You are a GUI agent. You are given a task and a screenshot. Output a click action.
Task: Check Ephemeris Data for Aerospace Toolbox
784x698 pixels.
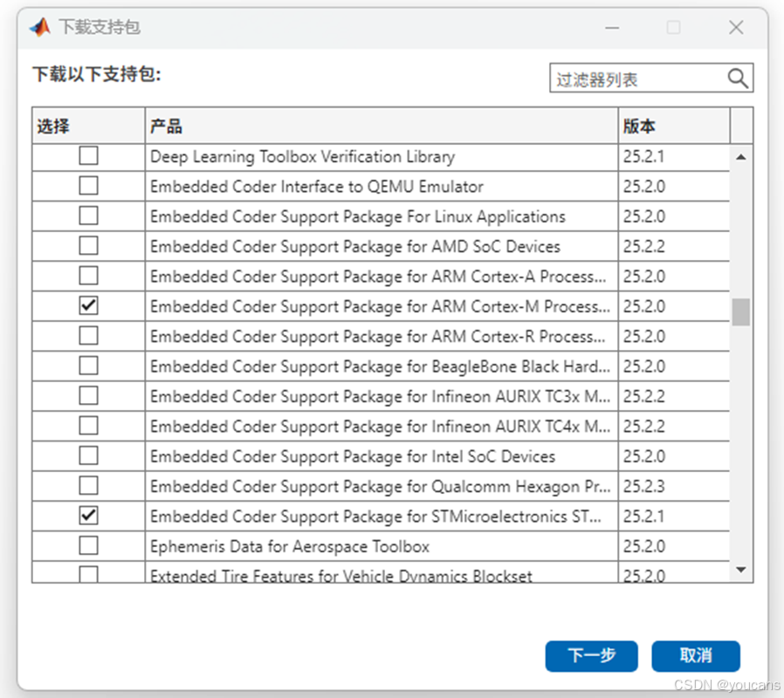[x=88, y=545]
